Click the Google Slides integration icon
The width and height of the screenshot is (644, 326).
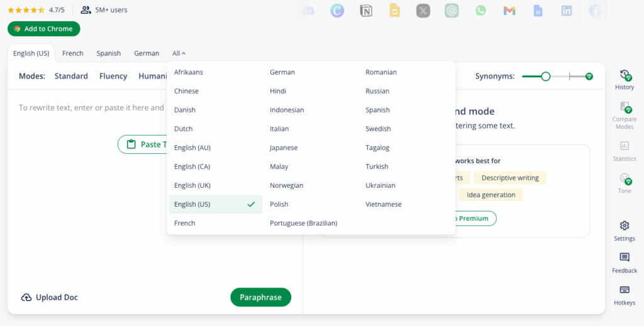pyautogui.click(x=395, y=11)
